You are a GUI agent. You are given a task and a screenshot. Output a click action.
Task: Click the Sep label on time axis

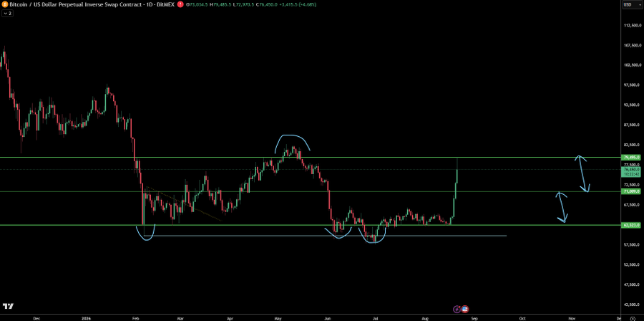coord(474,318)
